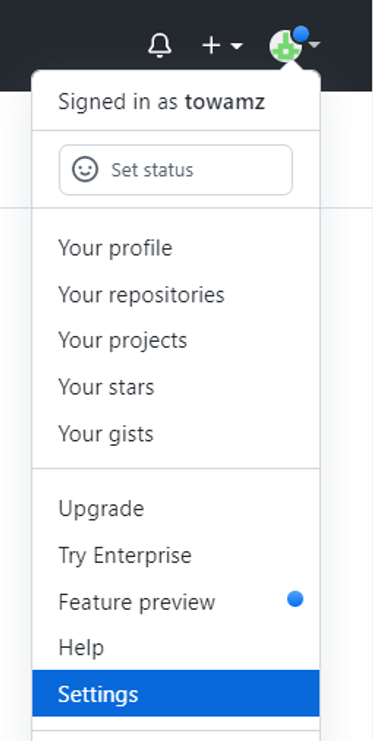Open the Set status button

point(176,170)
